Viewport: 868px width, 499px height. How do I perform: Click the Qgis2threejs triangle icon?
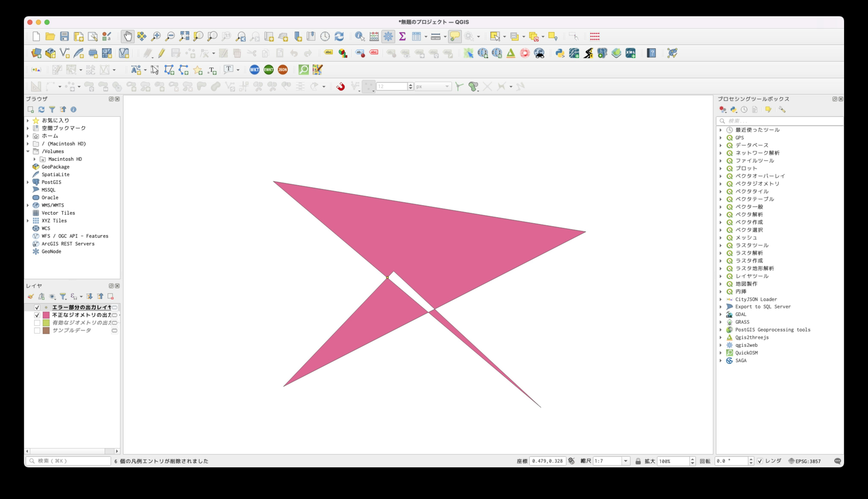tap(511, 53)
